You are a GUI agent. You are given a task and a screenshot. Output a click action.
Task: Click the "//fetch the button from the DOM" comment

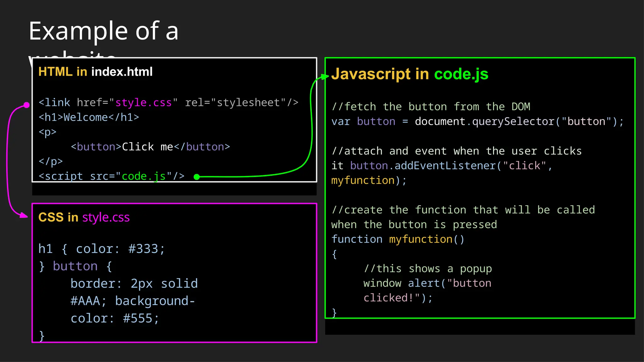click(x=431, y=107)
